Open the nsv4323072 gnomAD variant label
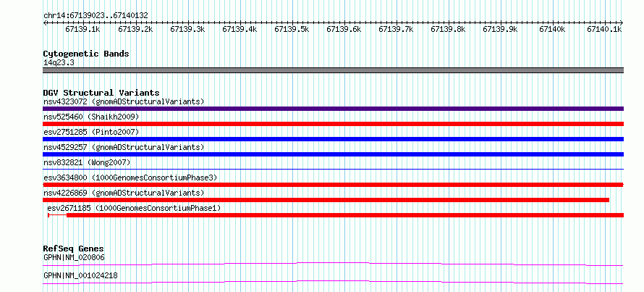This screenshot has height=292, width=644. [124, 101]
